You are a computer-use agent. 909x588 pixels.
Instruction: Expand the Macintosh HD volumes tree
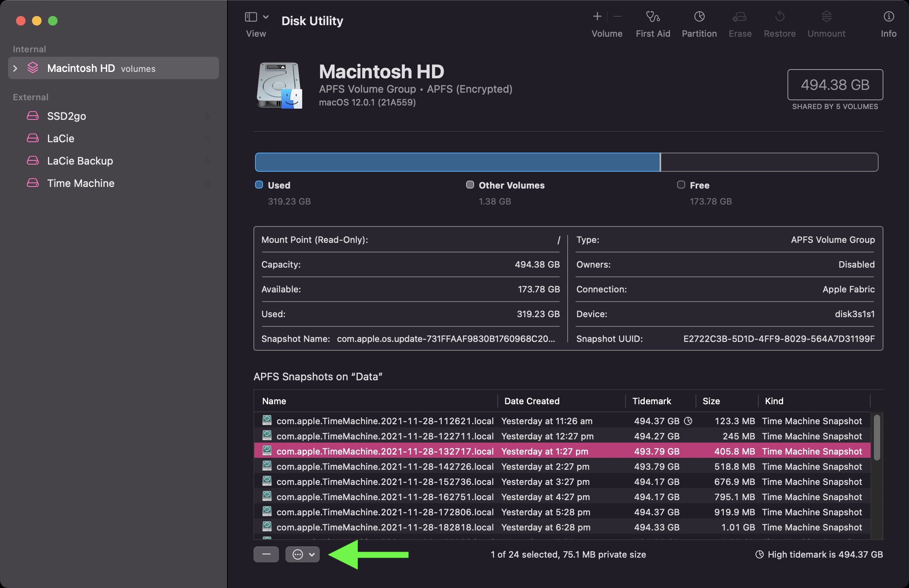(14, 68)
